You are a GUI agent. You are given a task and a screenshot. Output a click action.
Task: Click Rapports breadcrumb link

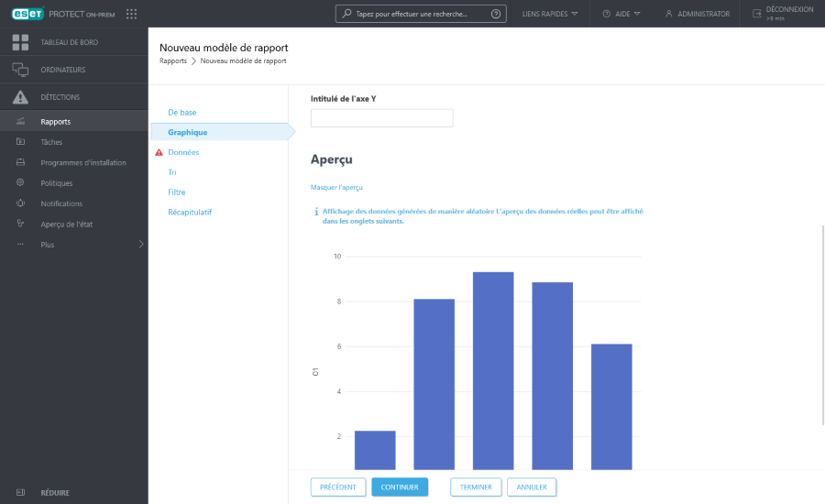click(x=173, y=61)
